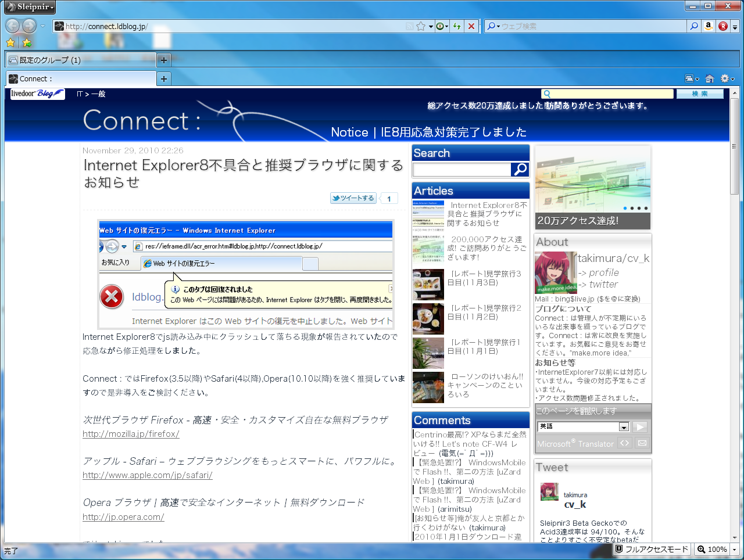Click the フルアクセスモード status button
Viewport: 744px width, 560px height.
click(x=652, y=549)
